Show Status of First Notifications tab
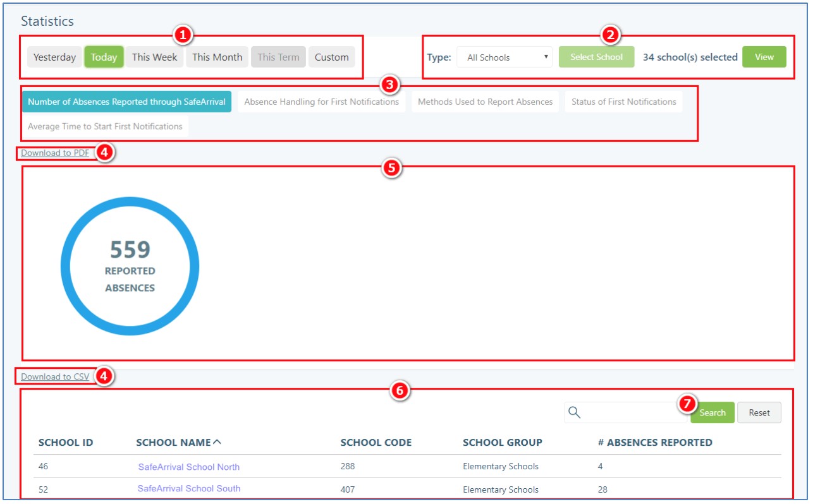Screen dimensions: 813x504 [x=623, y=102]
